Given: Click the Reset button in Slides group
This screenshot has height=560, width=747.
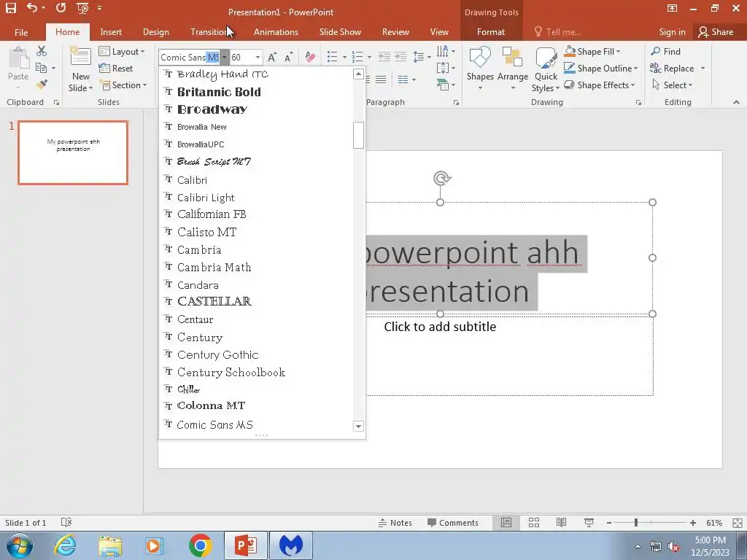Looking at the screenshot, I should coord(116,68).
